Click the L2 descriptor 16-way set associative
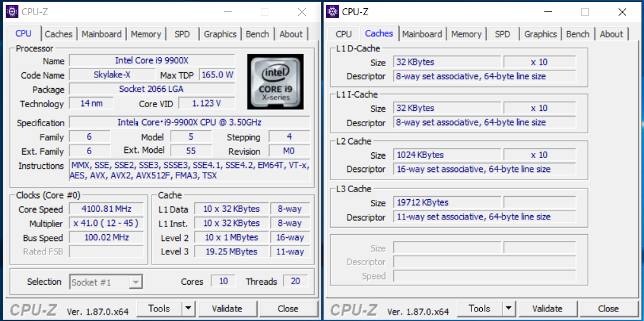 tap(485, 169)
